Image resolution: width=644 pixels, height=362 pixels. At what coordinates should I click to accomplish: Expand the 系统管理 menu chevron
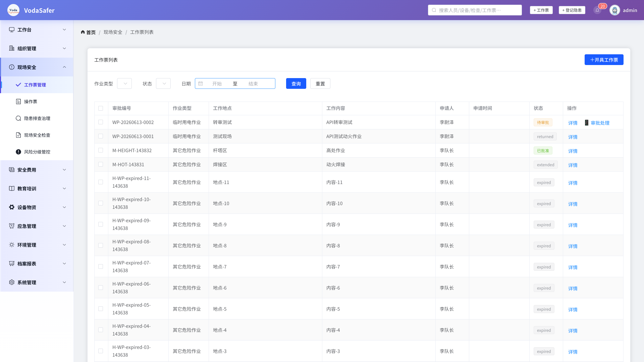(x=64, y=282)
